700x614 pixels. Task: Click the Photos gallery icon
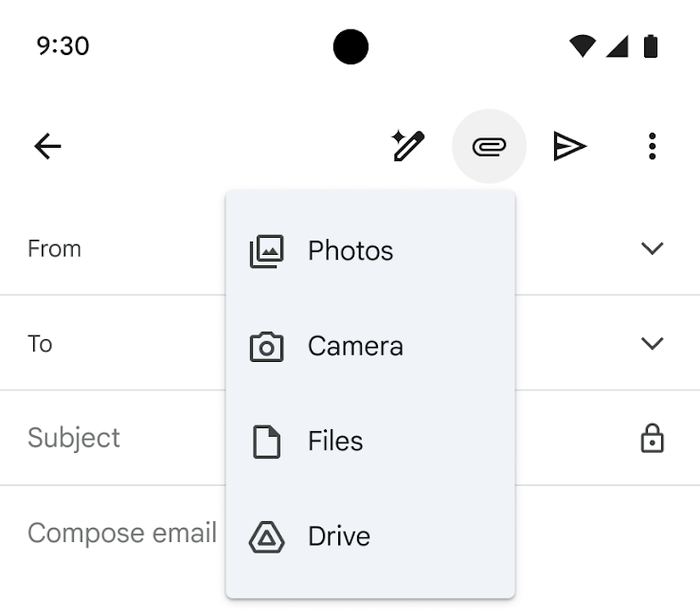coord(266,251)
